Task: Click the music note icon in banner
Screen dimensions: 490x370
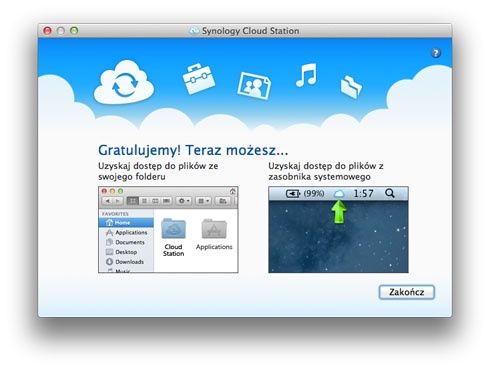Action: point(306,75)
